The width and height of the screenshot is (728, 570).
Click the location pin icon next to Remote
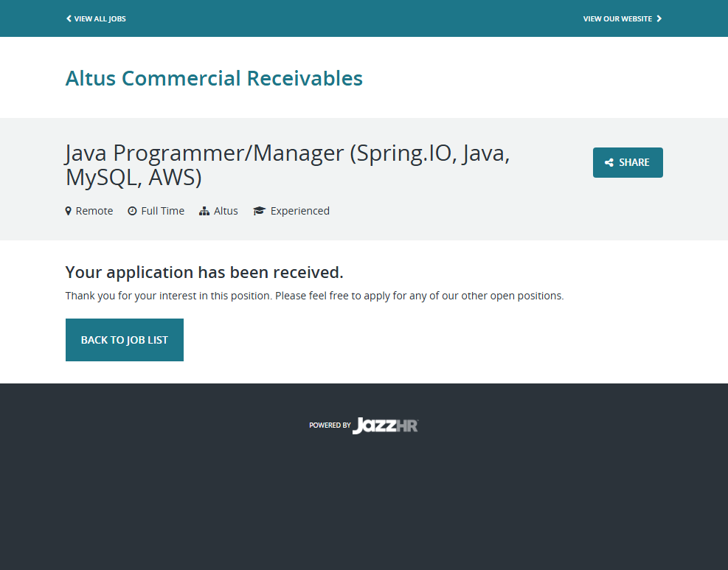point(69,211)
